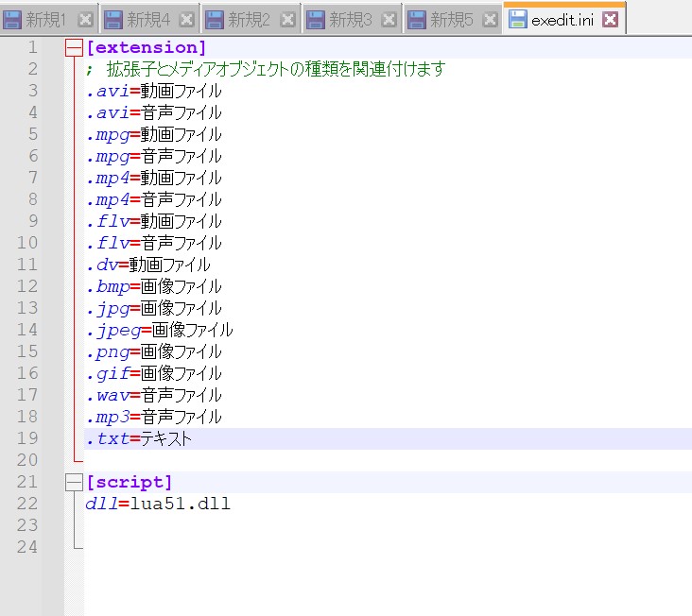Click the disk icon on exedit.ini tab
Viewport: 692px width, 616px height.
point(518,19)
